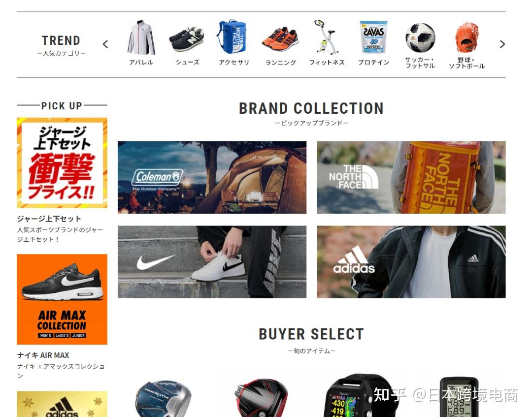Open the ジャージ上下セット 衝撃プライス banner
The width and height of the screenshot is (532, 417).
point(62,163)
